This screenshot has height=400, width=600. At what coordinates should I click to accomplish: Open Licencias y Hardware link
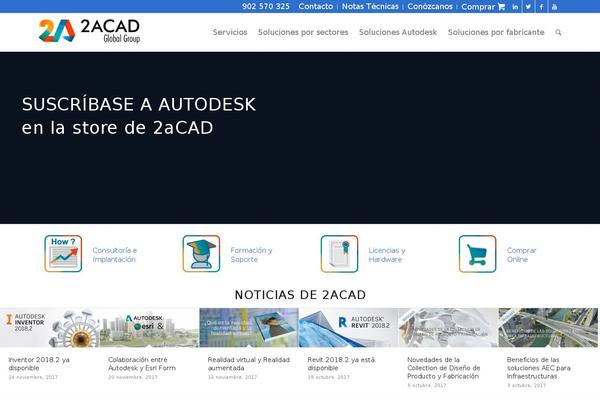click(387, 255)
